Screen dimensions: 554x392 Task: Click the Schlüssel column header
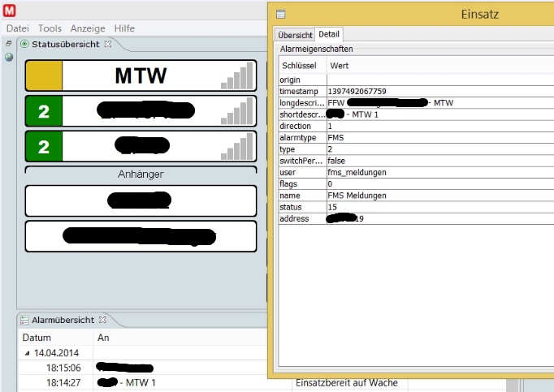[301, 64]
